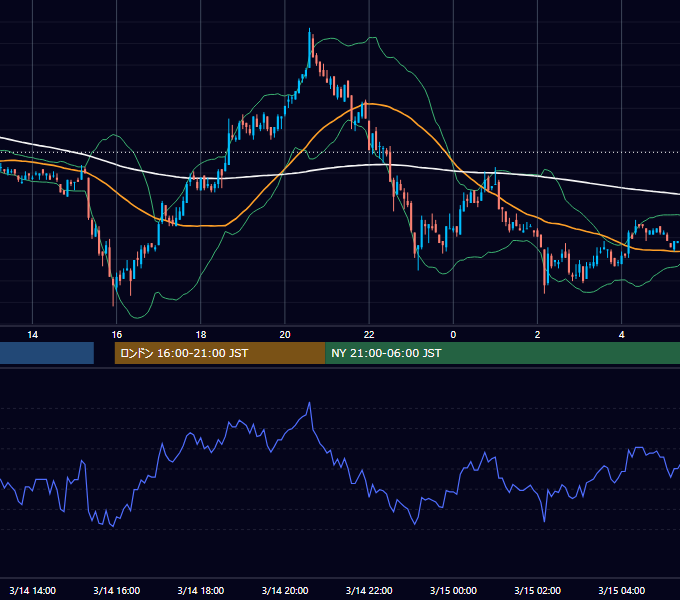
Task: Click the NY 21:00-06:00 JST session bar
Action: click(x=502, y=353)
